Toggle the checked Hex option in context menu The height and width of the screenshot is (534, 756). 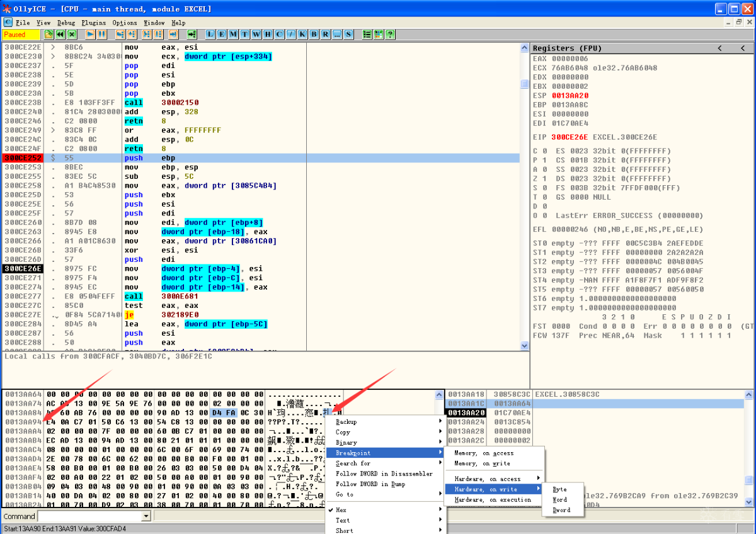[341, 509]
